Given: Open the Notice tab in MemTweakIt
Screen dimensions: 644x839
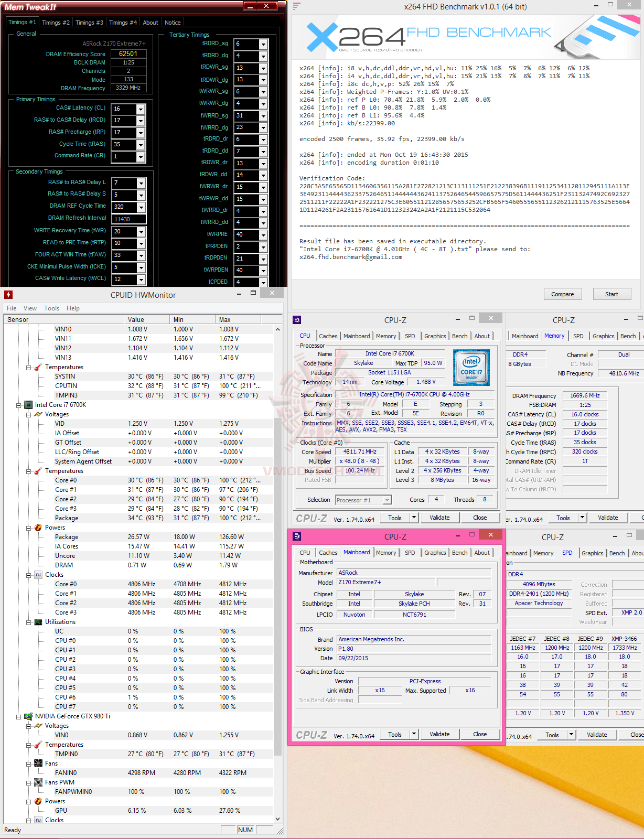Looking at the screenshot, I should 173,23.
